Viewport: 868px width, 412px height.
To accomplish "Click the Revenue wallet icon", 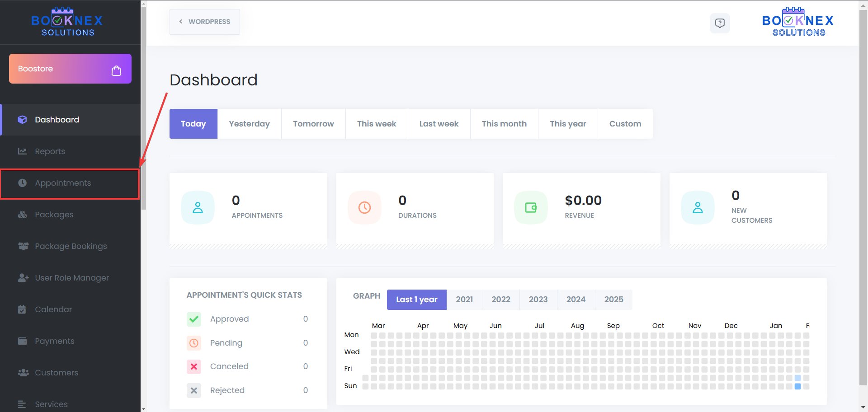I will click(531, 208).
